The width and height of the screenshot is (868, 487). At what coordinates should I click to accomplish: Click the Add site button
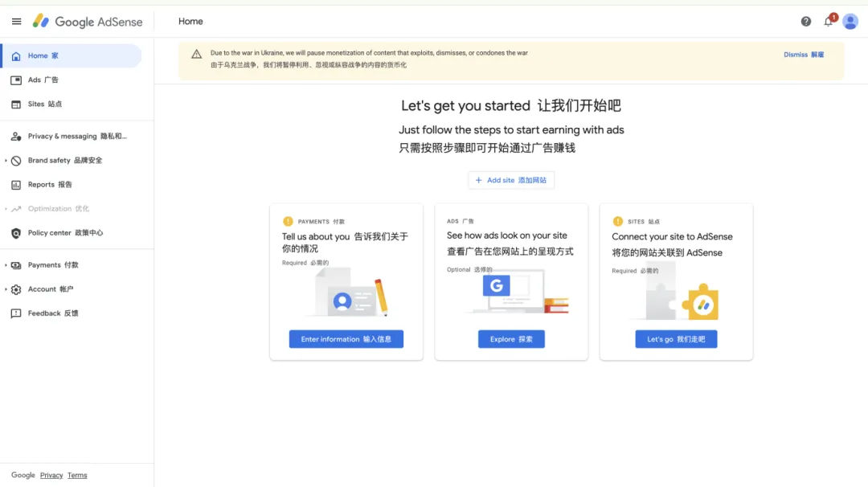click(511, 179)
